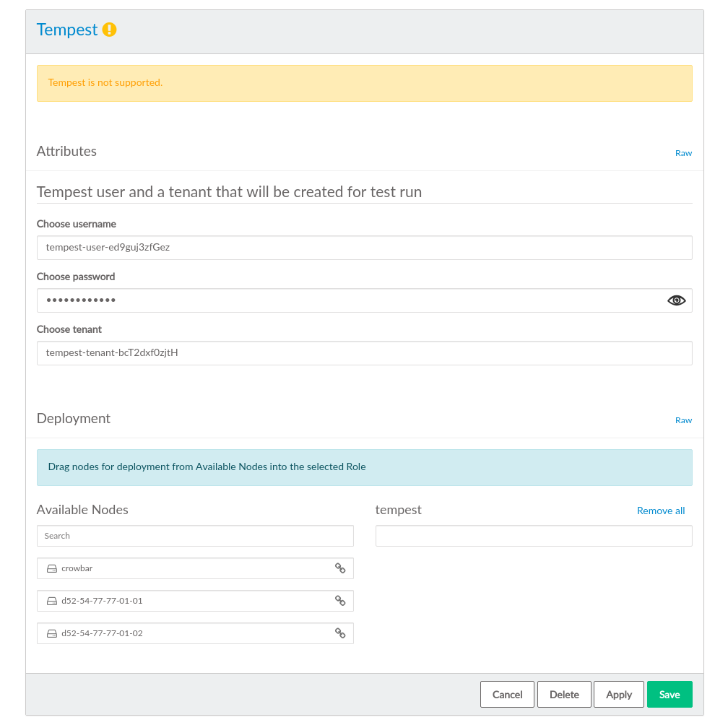This screenshot has width=728, height=725.
Task: Click the link icon on crowbar node
Action: pyautogui.click(x=340, y=568)
